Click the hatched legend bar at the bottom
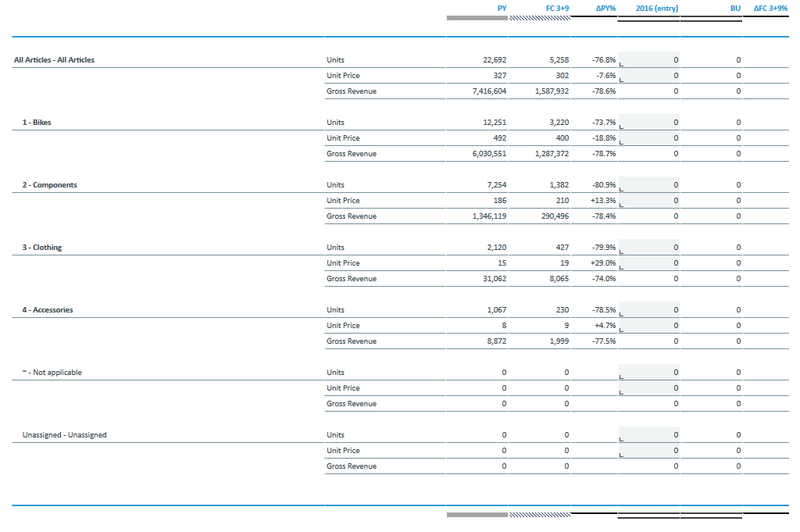This screenshot has width=800, height=532. (541, 514)
